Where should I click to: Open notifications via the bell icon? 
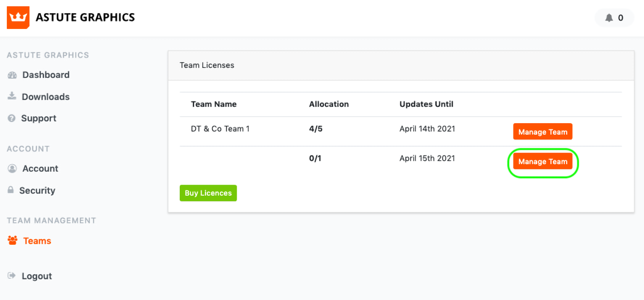609,18
